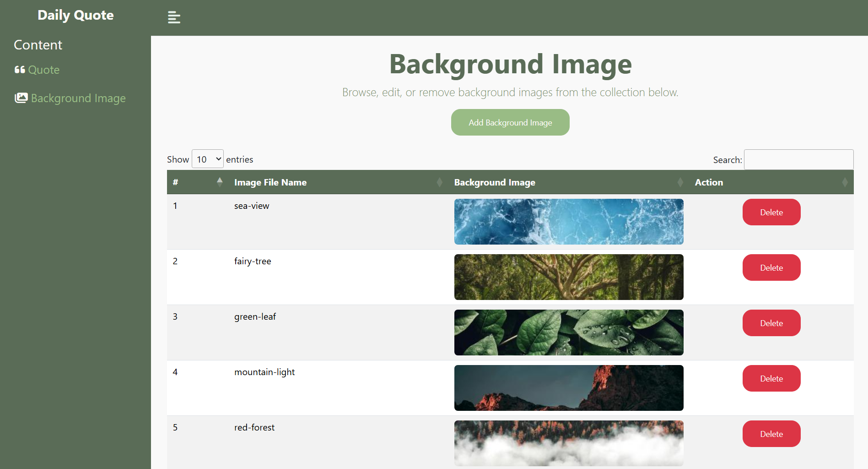Open the Show entries dropdown
Screen dimensions: 868x469
(x=207, y=158)
